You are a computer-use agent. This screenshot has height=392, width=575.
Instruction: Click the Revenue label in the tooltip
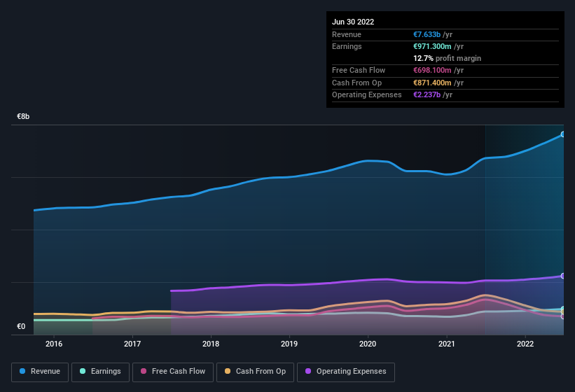347,34
